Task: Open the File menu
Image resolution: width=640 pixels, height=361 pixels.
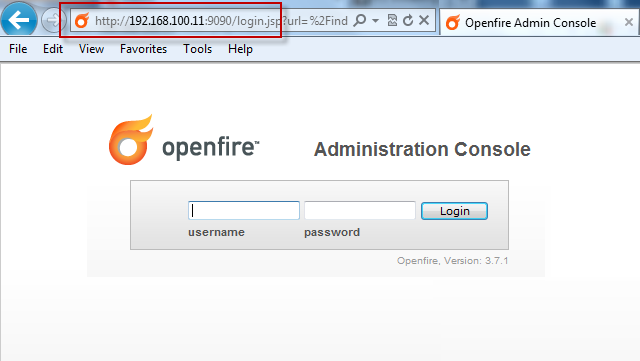Action: click(18, 49)
